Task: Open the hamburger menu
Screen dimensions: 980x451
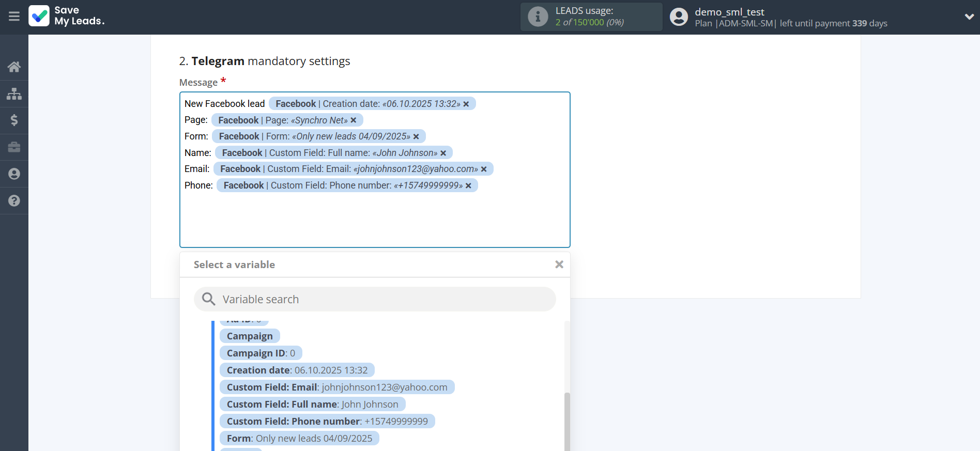Action: tap(14, 17)
